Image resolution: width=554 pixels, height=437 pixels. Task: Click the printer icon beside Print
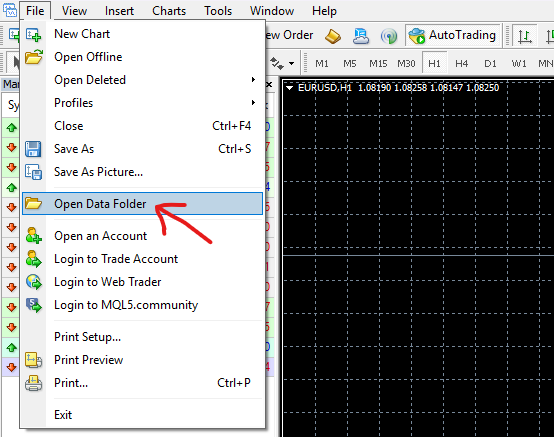(34, 383)
